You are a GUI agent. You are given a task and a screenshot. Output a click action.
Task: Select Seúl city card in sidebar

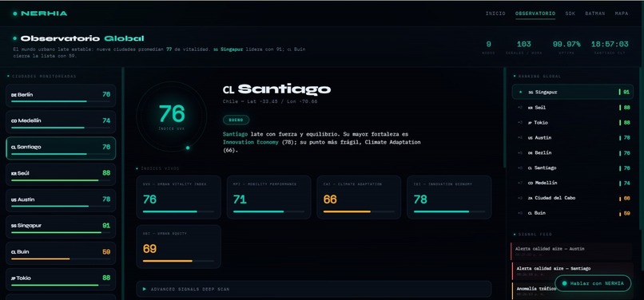click(61, 175)
